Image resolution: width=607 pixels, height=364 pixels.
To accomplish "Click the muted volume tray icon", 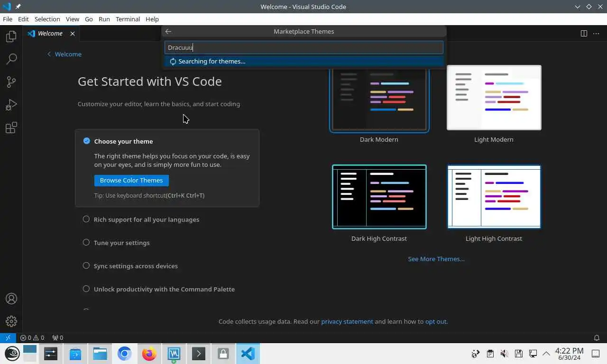I will [x=505, y=354].
